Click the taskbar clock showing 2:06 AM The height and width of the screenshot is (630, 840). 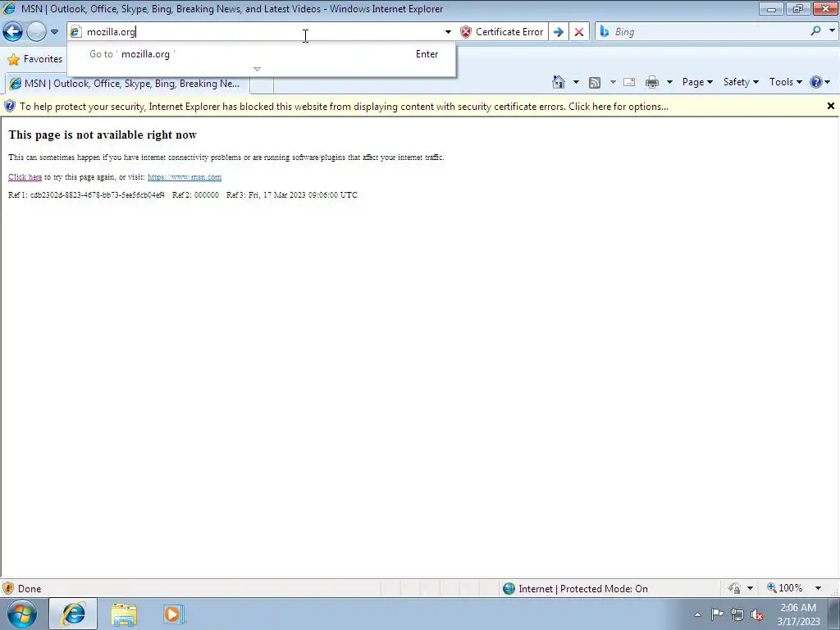point(798,614)
